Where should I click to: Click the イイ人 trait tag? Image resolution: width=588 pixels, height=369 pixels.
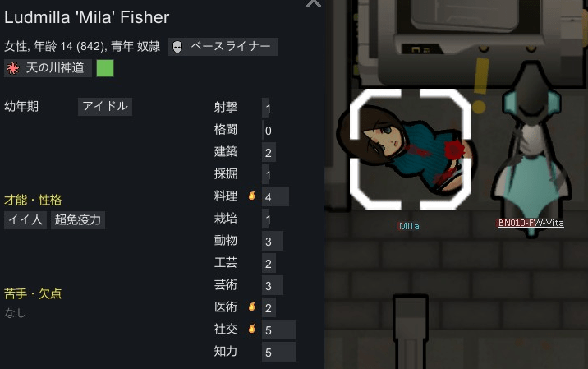(25, 219)
